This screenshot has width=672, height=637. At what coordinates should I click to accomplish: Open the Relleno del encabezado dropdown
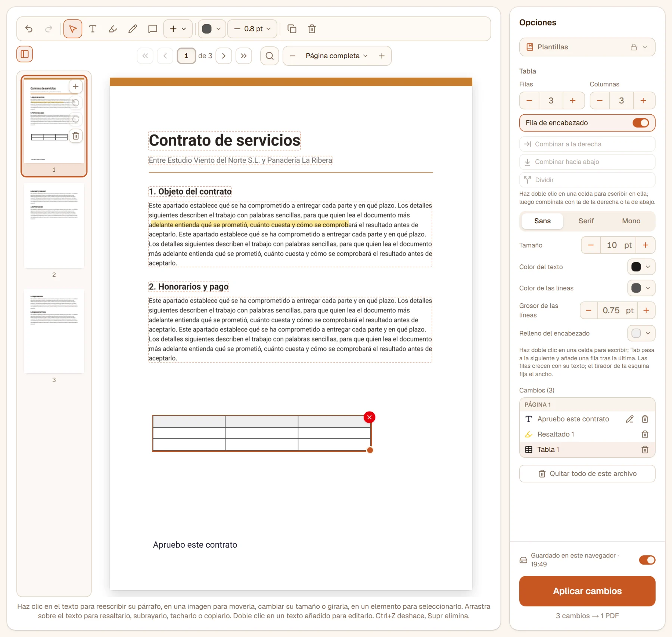point(641,333)
